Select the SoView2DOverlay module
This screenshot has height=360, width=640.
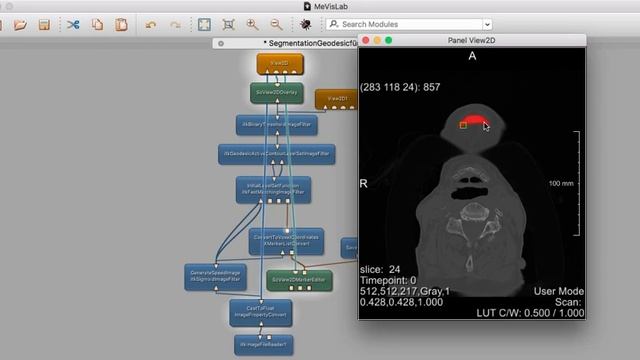tap(277, 93)
